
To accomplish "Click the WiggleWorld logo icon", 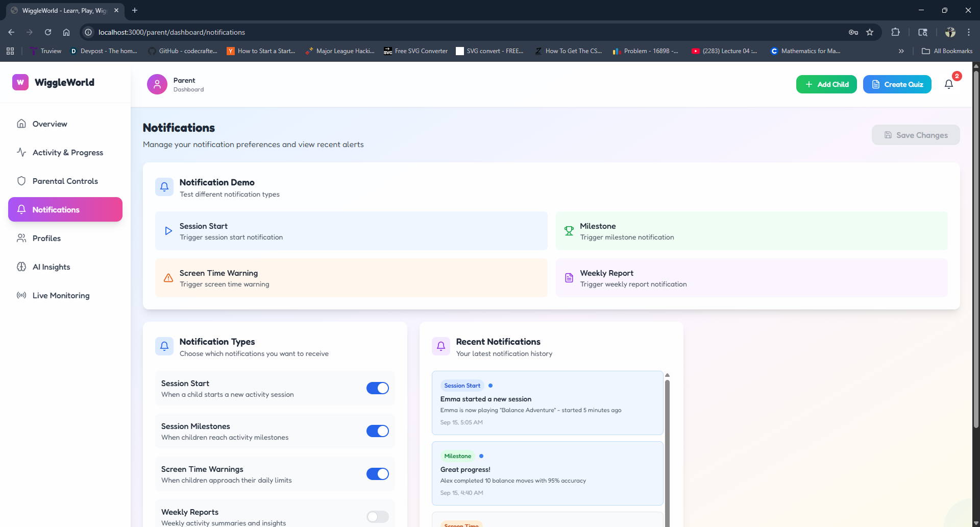I will pos(20,82).
